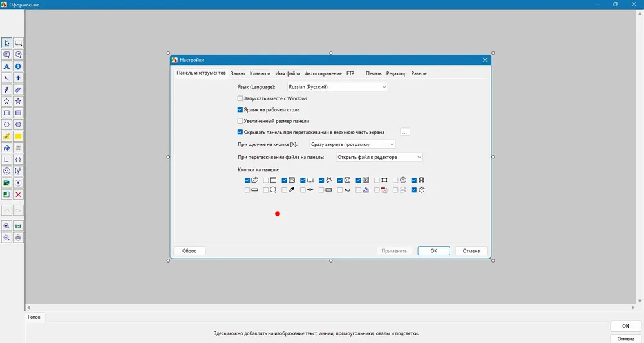Click the Сброс button
Image resolution: width=644 pixels, height=343 pixels.
click(x=189, y=251)
